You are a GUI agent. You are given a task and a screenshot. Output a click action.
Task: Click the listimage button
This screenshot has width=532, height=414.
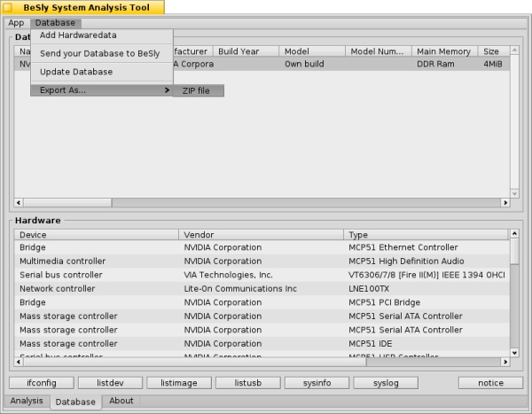click(x=178, y=383)
